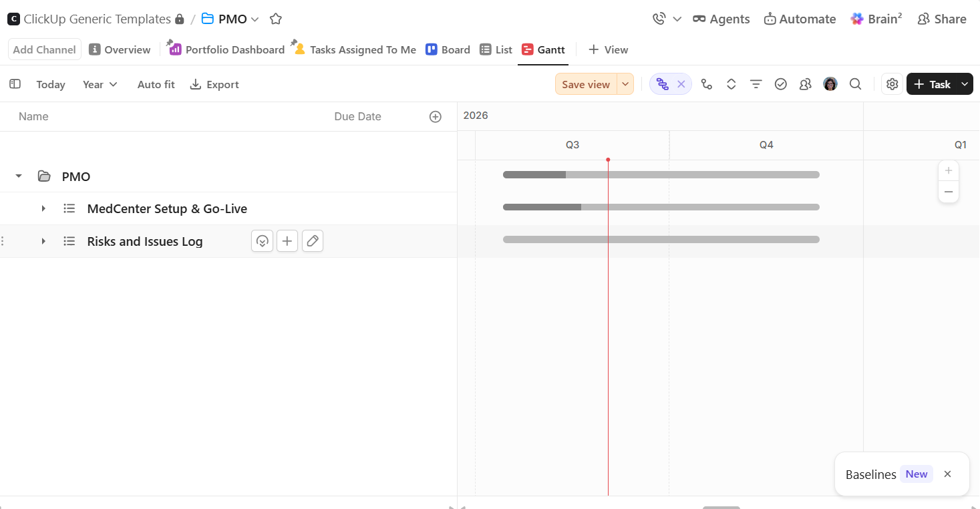Screen dimensions: 980x509
Task: Add a column with the plus circle icon
Action: (436, 117)
